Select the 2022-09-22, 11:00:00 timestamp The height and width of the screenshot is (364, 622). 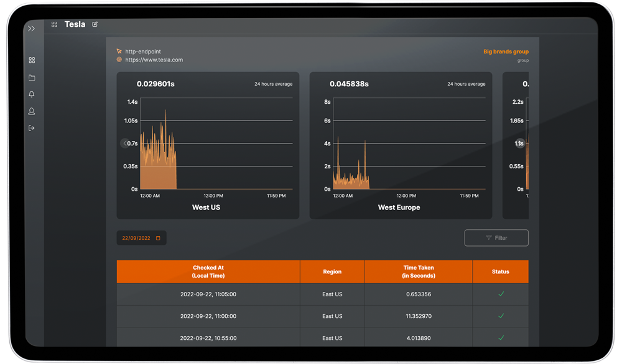[208, 316]
